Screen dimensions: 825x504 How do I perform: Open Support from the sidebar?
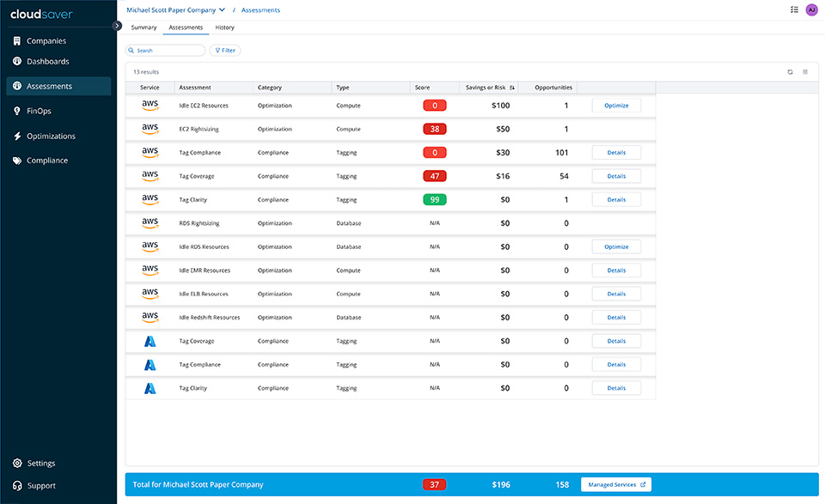[40, 486]
